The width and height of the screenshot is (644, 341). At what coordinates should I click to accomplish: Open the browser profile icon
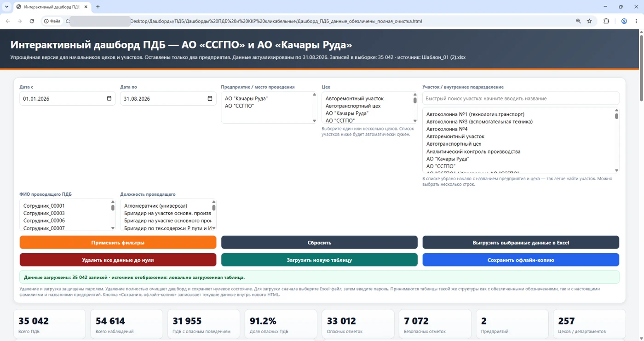tap(624, 21)
